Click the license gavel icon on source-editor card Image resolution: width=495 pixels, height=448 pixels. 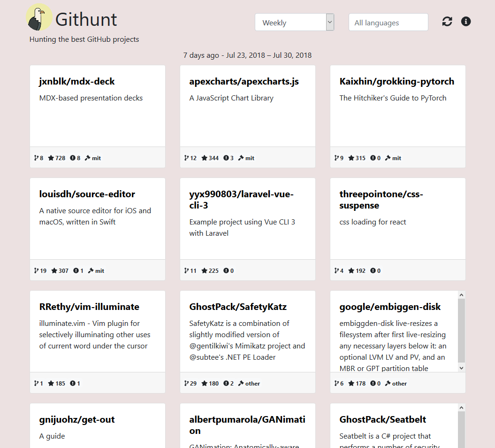tap(91, 271)
